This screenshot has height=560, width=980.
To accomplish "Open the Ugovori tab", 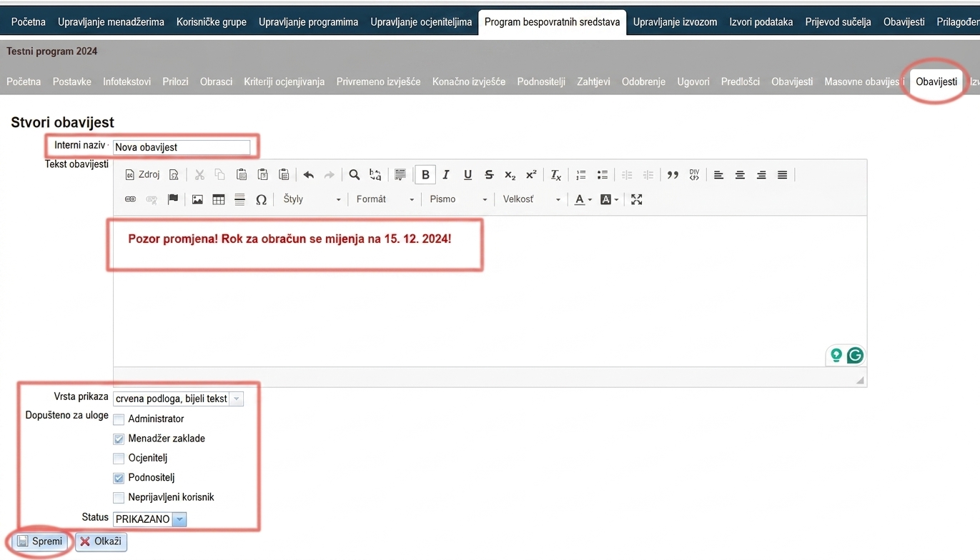I will coord(693,81).
